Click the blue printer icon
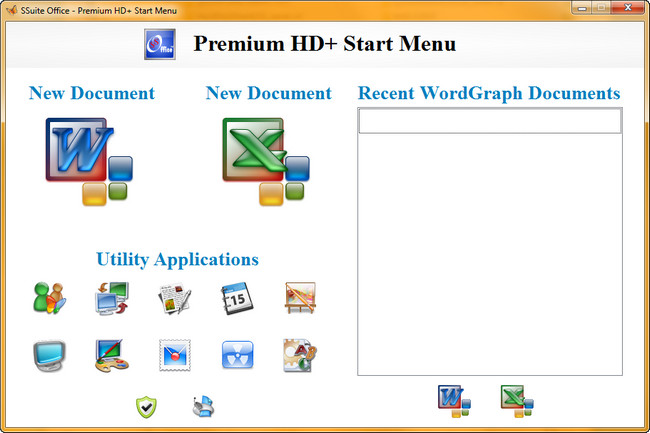This screenshot has width=650, height=433. [204, 406]
